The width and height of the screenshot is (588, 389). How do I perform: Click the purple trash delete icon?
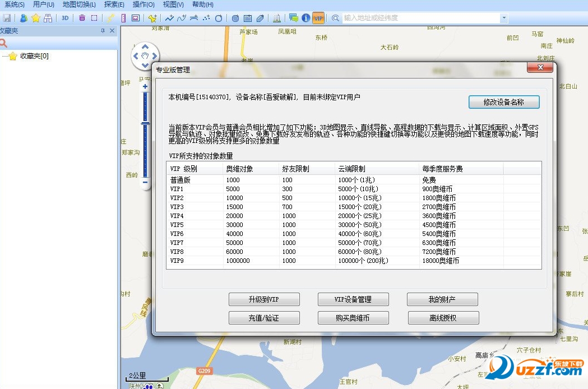pyautogui.click(x=82, y=18)
